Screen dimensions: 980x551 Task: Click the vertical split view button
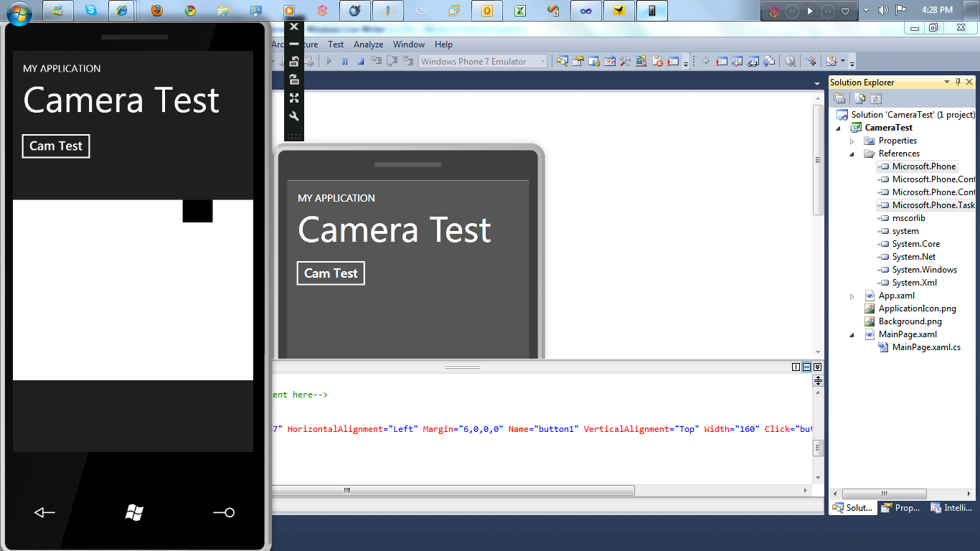pos(796,367)
